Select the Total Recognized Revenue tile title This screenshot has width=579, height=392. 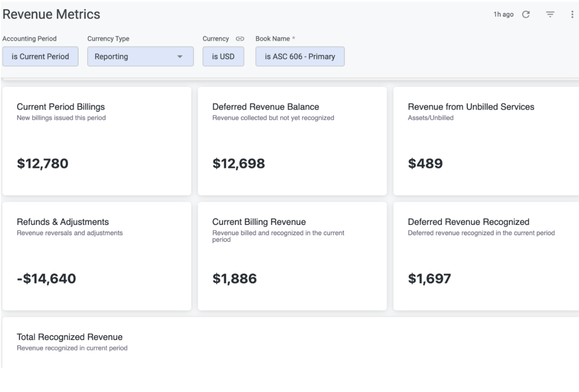[70, 337]
